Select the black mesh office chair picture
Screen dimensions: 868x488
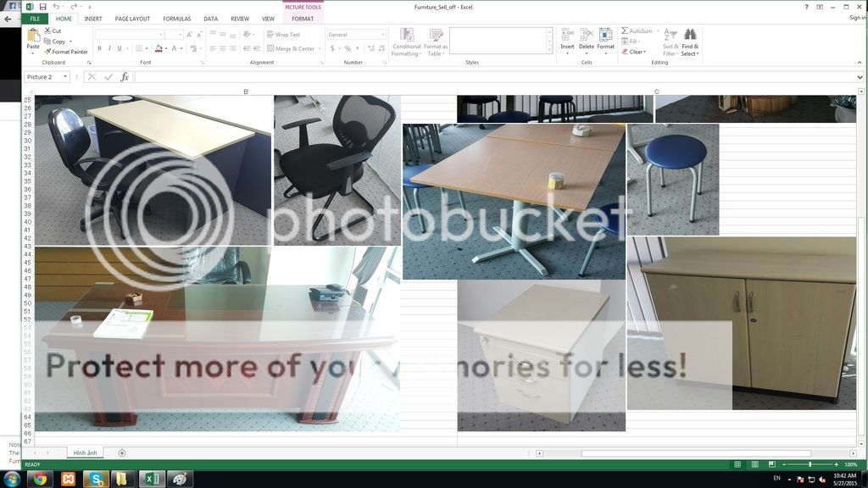click(337, 170)
